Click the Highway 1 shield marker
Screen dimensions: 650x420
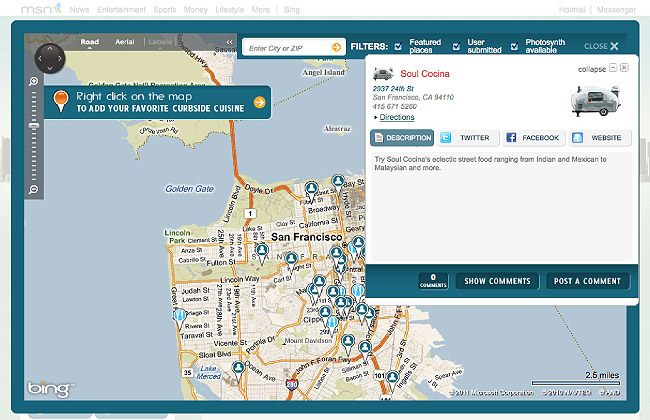(250, 214)
